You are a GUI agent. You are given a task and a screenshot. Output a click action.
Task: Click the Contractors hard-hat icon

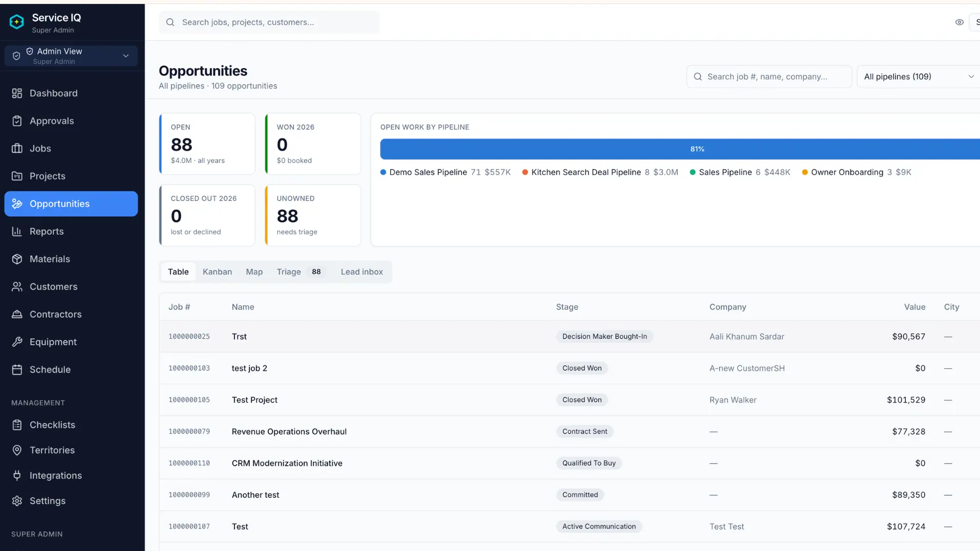tap(17, 314)
